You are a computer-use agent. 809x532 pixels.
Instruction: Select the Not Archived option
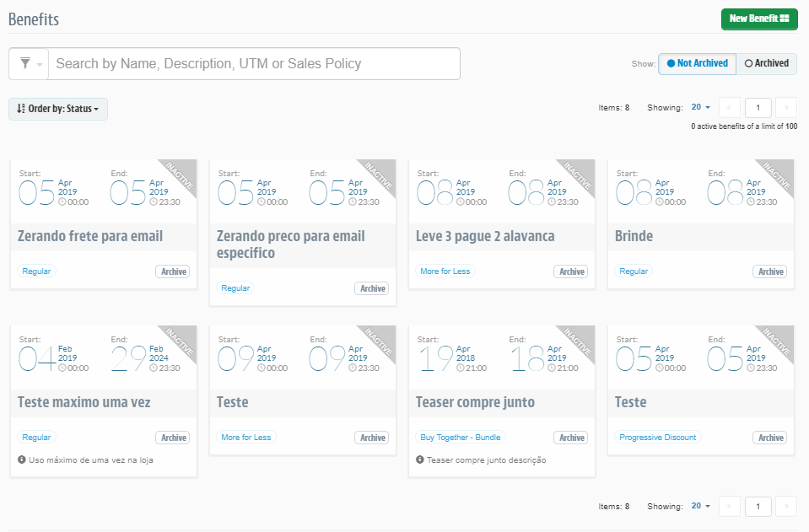pyautogui.click(x=697, y=63)
